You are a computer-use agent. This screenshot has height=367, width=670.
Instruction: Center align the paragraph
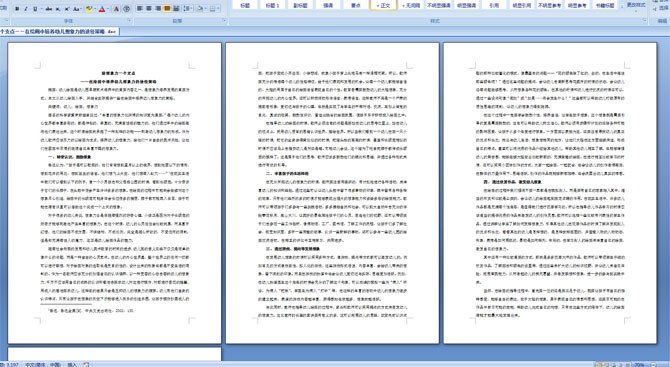point(149,9)
